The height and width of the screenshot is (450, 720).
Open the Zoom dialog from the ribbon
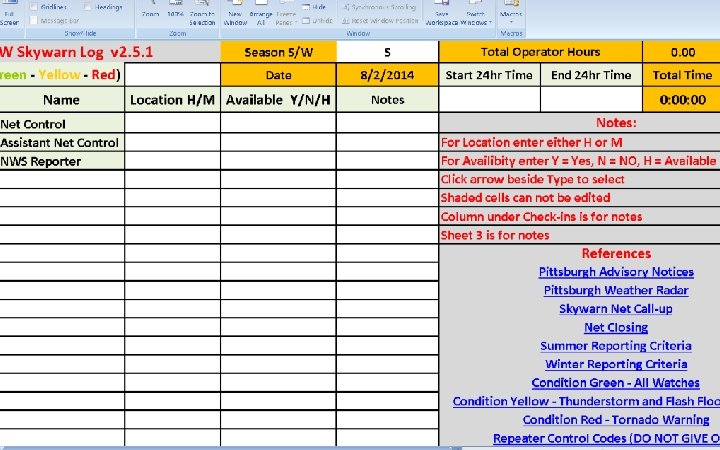[150, 11]
